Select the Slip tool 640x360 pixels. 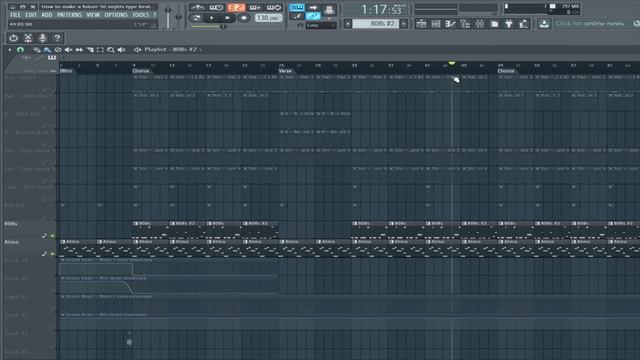[79, 50]
